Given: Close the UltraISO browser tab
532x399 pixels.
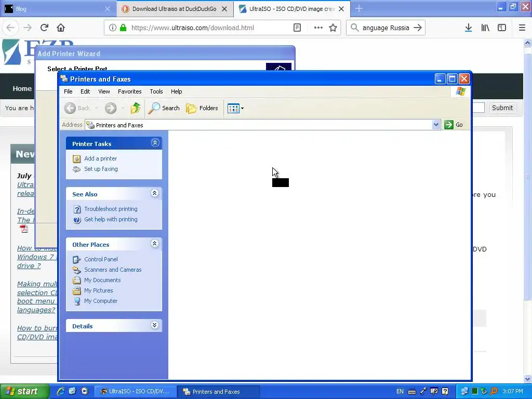Looking at the screenshot, I should point(341,9).
